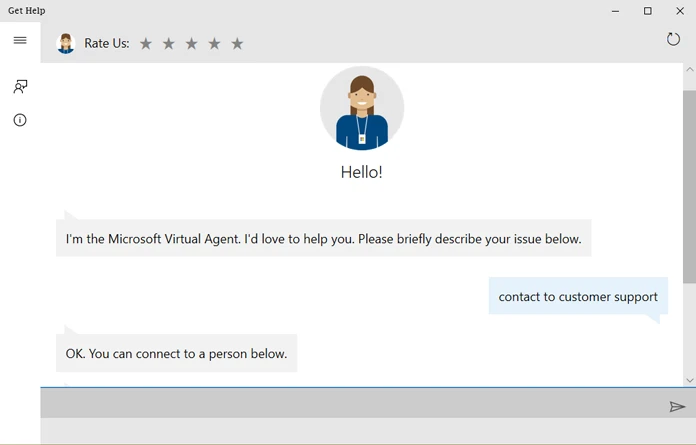Screen dimensions: 696x445
Task: Click the refresh conversation icon
Action: pyautogui.click(x=673, y=39)
